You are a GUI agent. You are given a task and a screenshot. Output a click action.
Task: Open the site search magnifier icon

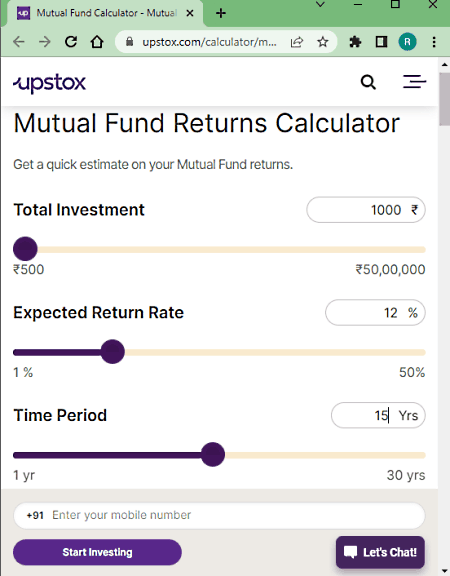pos(368,82)
